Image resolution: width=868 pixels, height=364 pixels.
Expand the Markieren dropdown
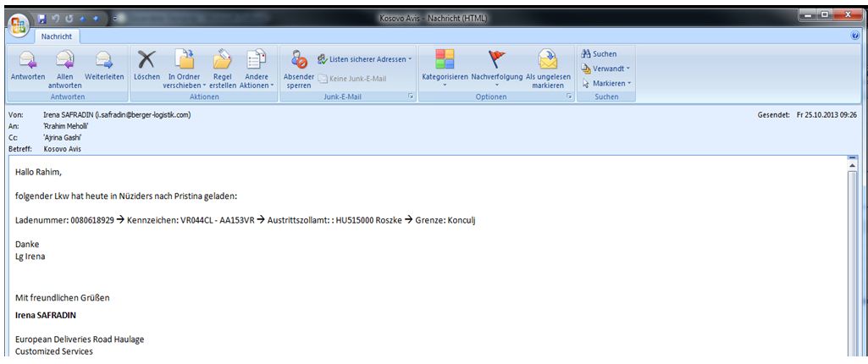tap(605, 84)
